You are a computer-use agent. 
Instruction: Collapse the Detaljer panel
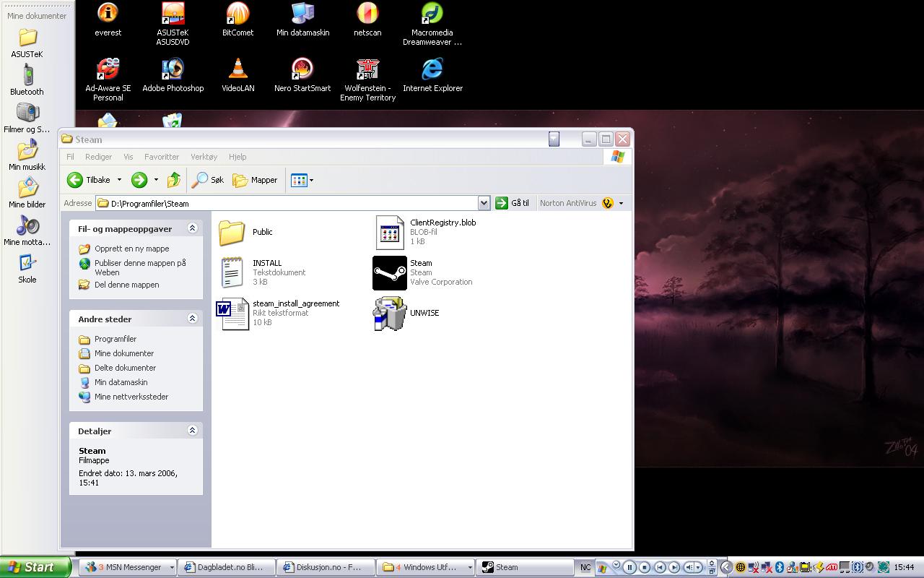click(192, 431)
